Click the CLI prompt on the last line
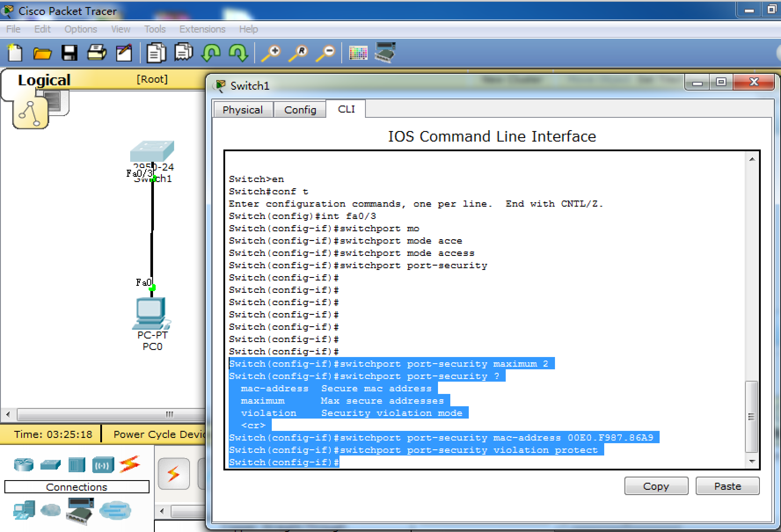This screenshot has width=781, height=532. [284, 463]
